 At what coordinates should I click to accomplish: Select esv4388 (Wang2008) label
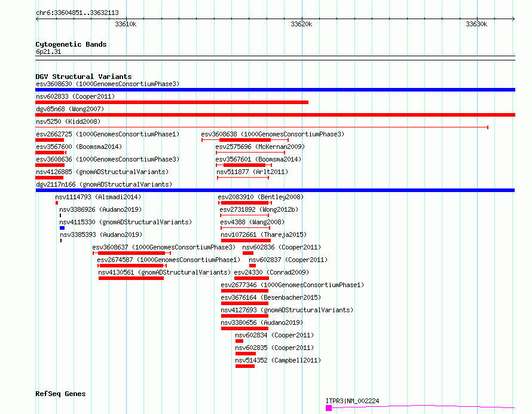(252, 222)
